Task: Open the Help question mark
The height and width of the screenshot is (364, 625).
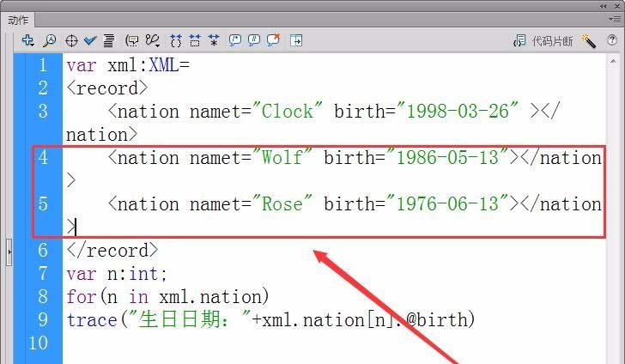Action: tap(612, 40)
